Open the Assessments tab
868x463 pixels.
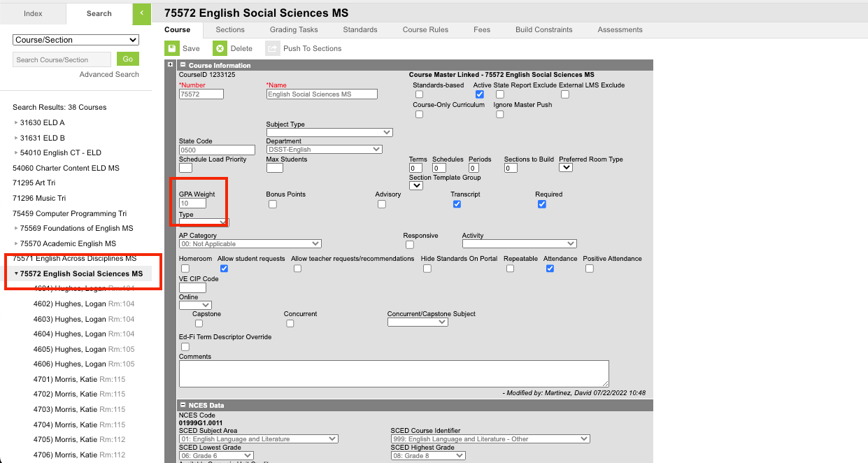[x=620, y=29]
